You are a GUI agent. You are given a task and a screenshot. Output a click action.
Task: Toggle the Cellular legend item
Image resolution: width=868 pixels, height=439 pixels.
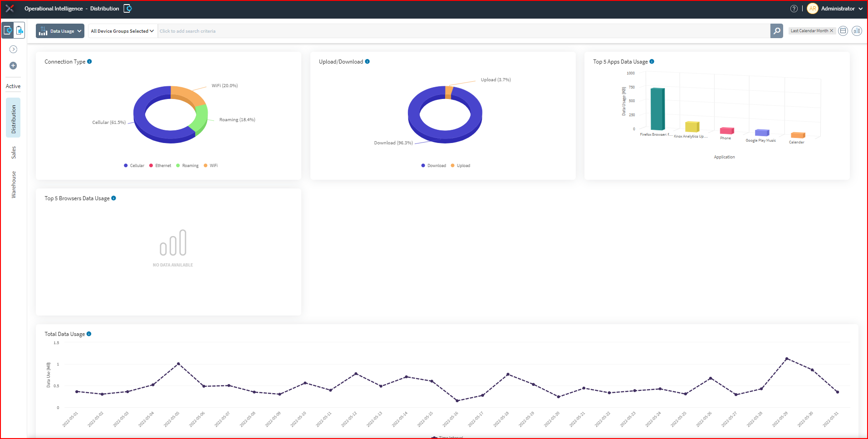pos(134,166)
